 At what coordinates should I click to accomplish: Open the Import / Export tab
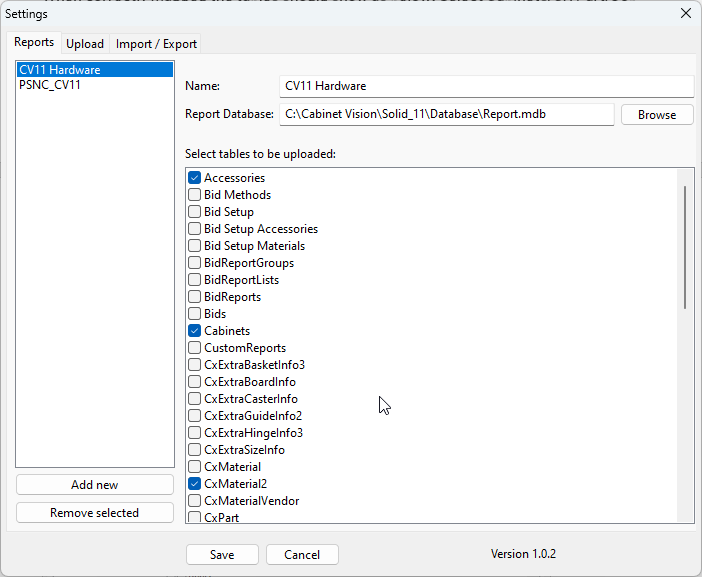(x=156, y=44)
